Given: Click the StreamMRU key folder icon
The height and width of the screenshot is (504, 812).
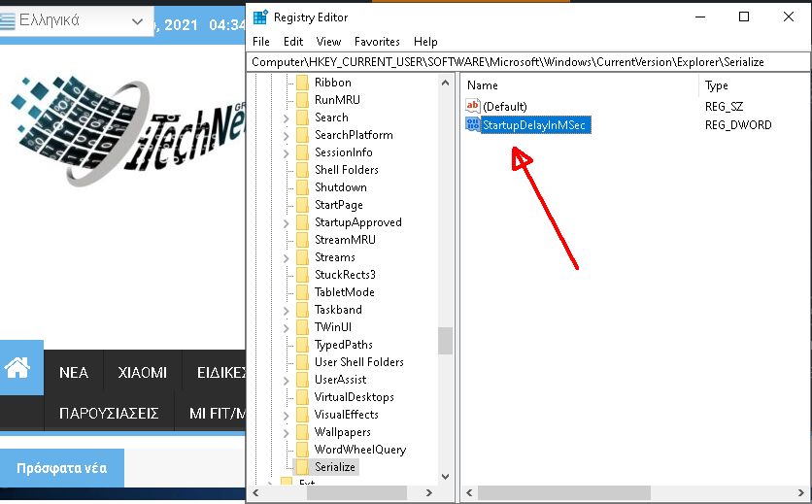Looking at the screenshot, I should click(x=302, y=240).
